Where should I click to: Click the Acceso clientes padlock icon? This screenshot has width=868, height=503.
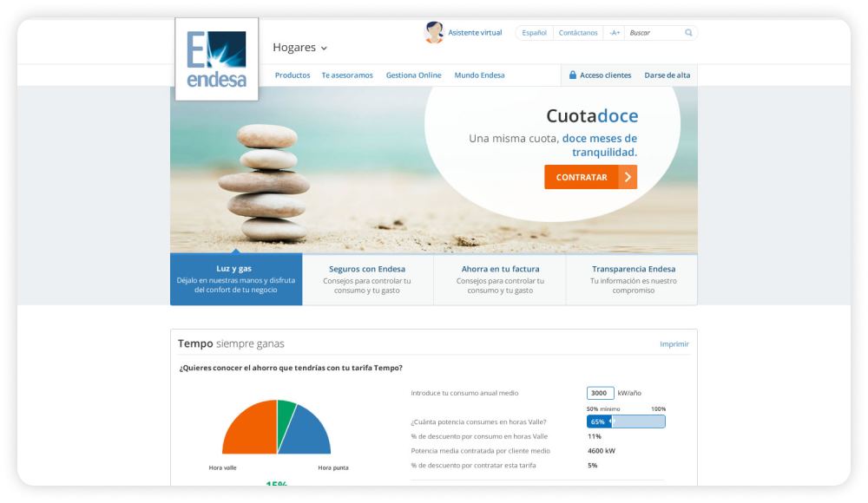[x=572, y=75]
